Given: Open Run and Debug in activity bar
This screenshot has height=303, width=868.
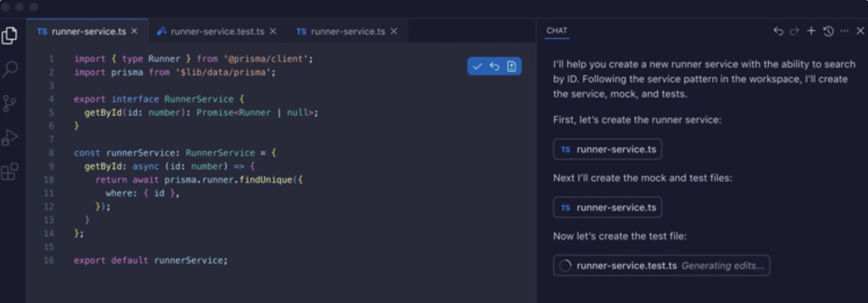Looking at the screenshot, I should click(x=10, y=137).
